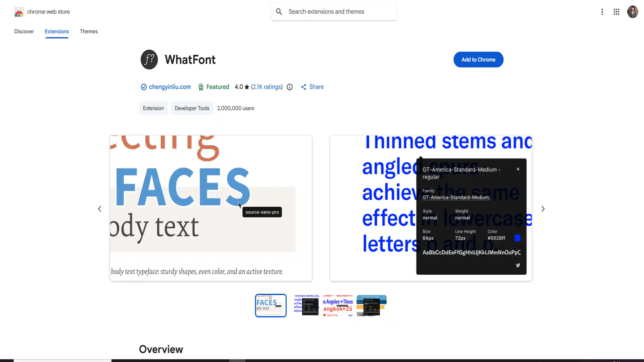
Task: Open the chengyinliu.com publisher link
Action: (170, 87)
